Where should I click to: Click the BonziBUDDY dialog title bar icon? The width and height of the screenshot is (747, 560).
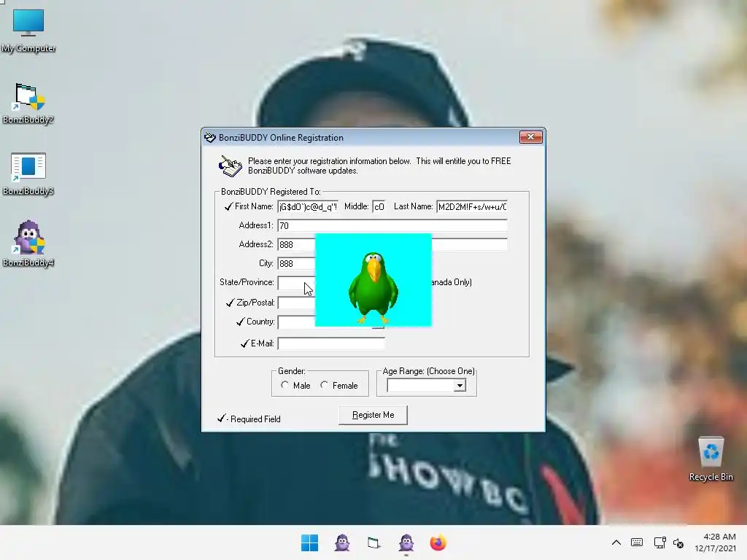[x=210, y=138]
